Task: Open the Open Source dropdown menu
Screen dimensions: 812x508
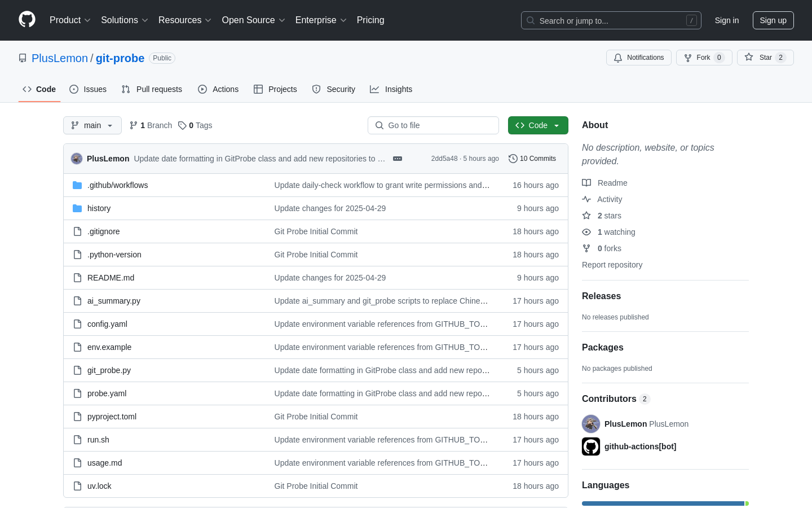Action: (x=254, y=20)
